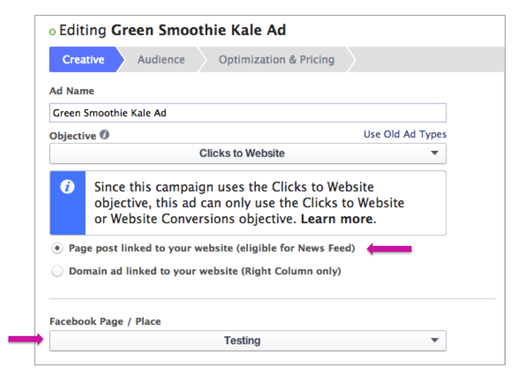Click the Page post linked to your website label

click(212, 248)
